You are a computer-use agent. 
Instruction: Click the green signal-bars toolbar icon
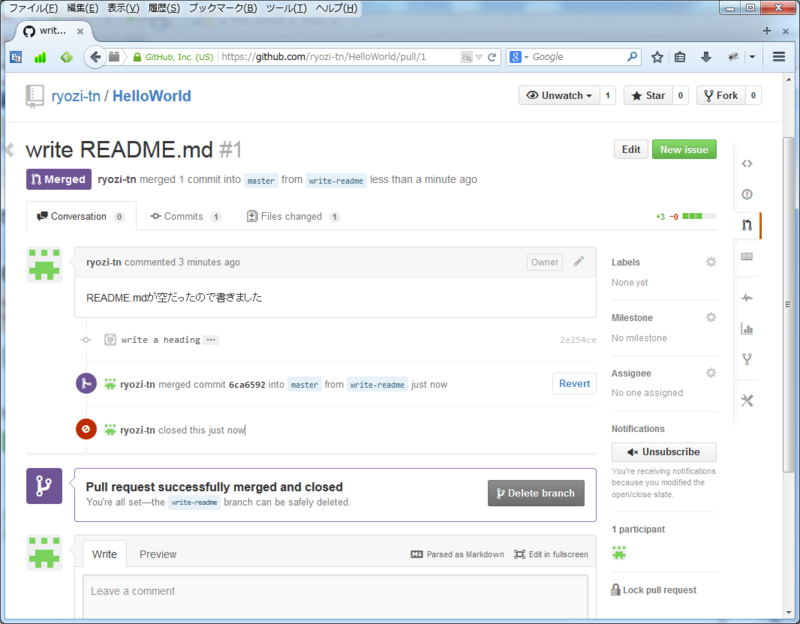[x=40, y=57]
